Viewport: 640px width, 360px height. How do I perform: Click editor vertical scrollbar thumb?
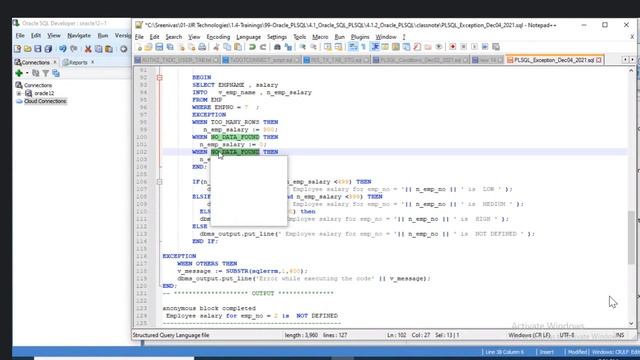tap(631, 237)
